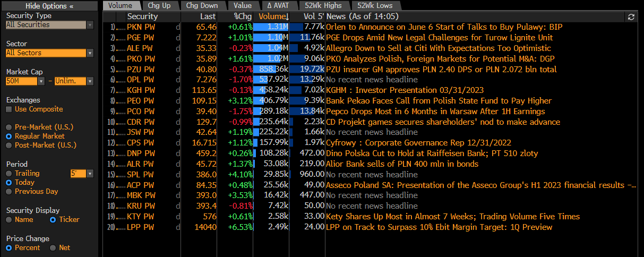Image resolution: width=644 pixels, height=257 pixels.
Task: Enable the Use Composite checkbox
Action: click(x=9, y=109)
